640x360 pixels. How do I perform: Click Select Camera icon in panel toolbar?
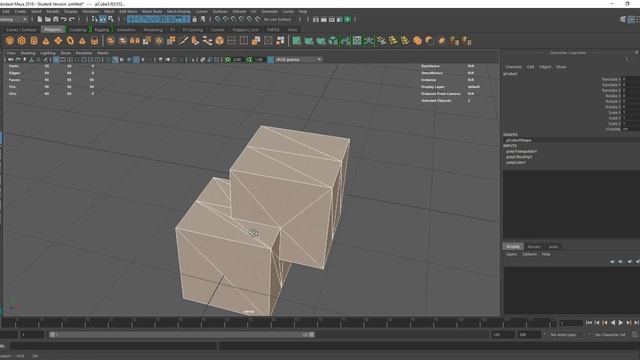pos(11,60)
